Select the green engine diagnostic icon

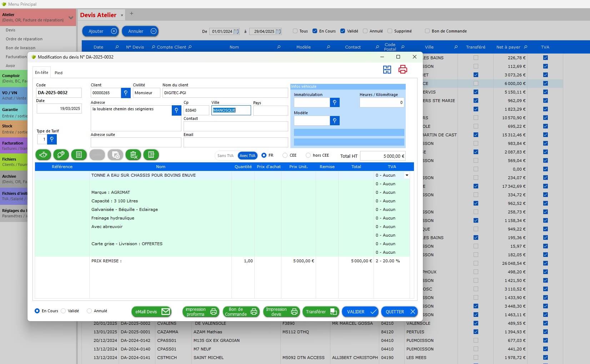point(43,155)
